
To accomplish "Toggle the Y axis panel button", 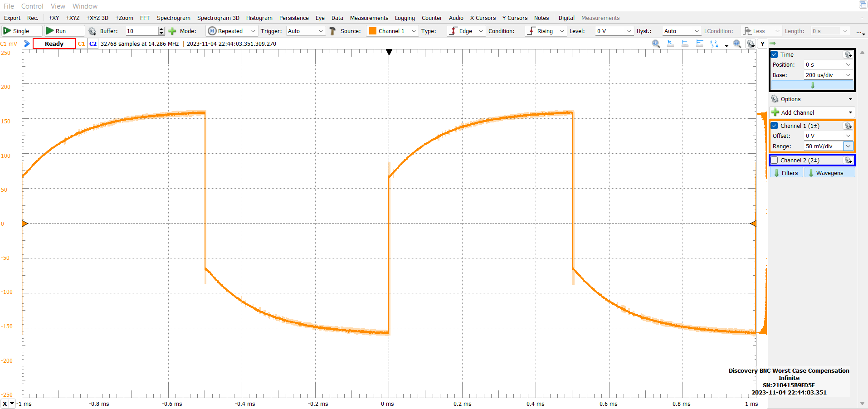I will tap(763, 44).
